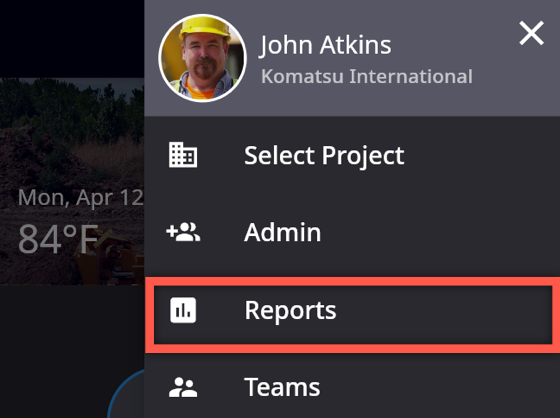
Task: Click the add-people icon beside Admin
Action: click(x=183, y=232)
